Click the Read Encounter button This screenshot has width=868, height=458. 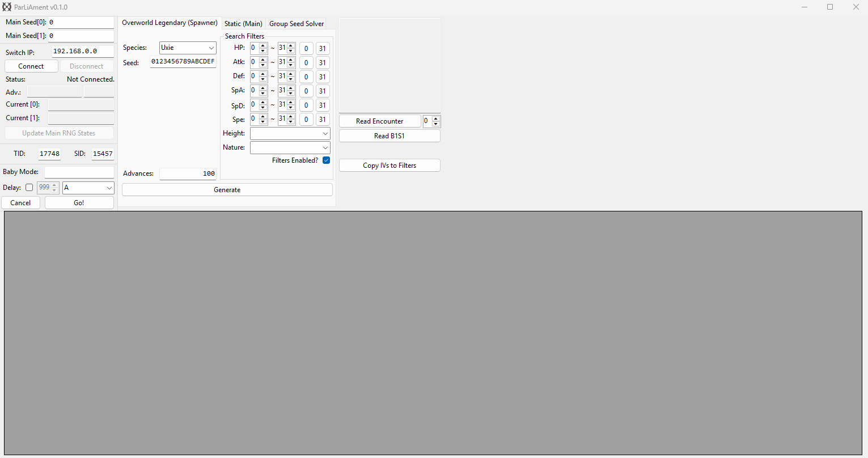(x=380, y=121)
